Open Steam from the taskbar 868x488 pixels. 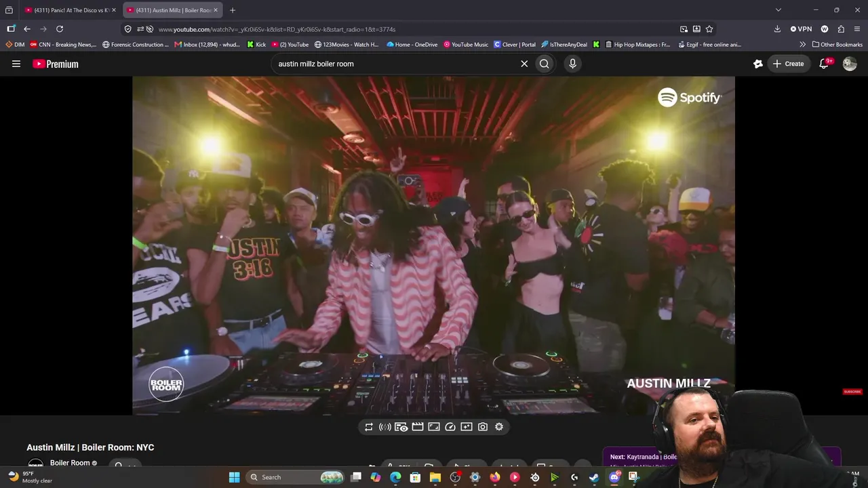594,477
